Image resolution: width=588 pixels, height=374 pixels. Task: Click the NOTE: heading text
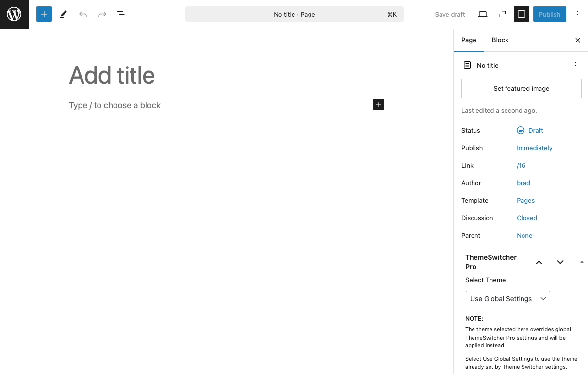pos(474,319)
